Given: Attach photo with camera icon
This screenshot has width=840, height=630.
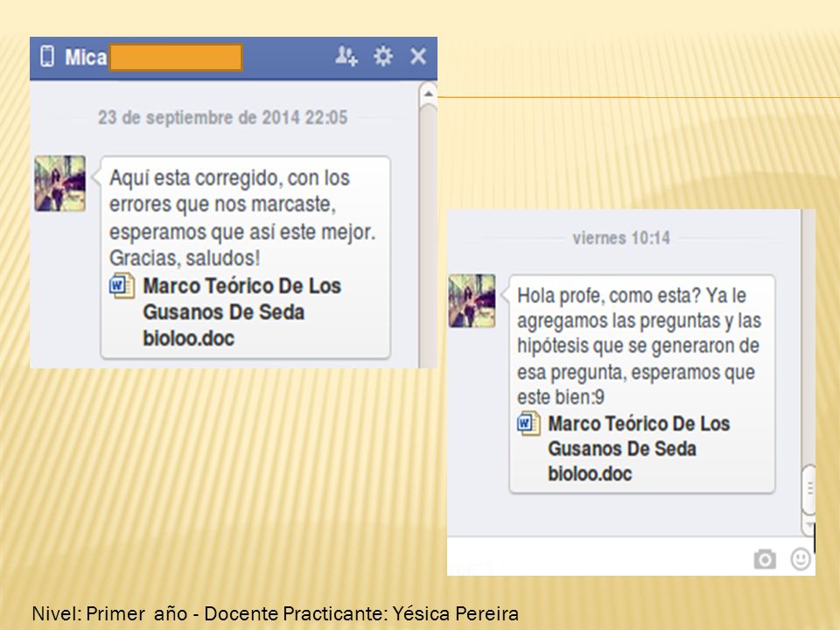Looking at the screenshot, I should point(765,559).
